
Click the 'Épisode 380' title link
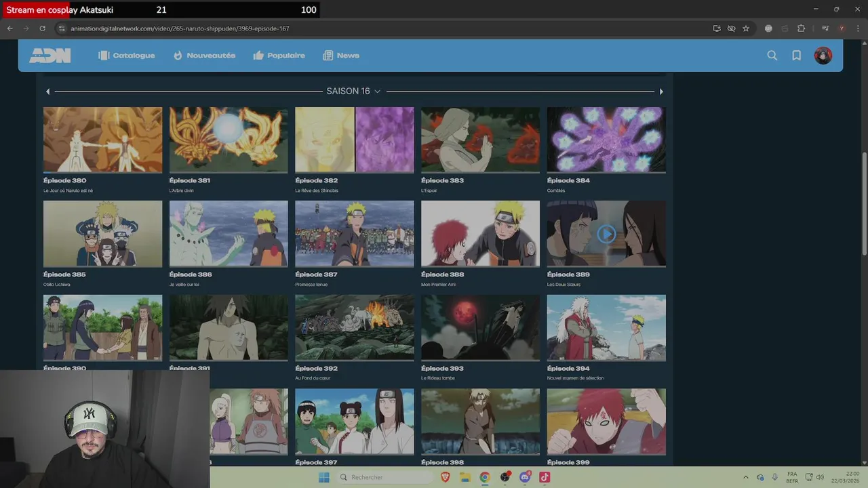click(65, 181)
